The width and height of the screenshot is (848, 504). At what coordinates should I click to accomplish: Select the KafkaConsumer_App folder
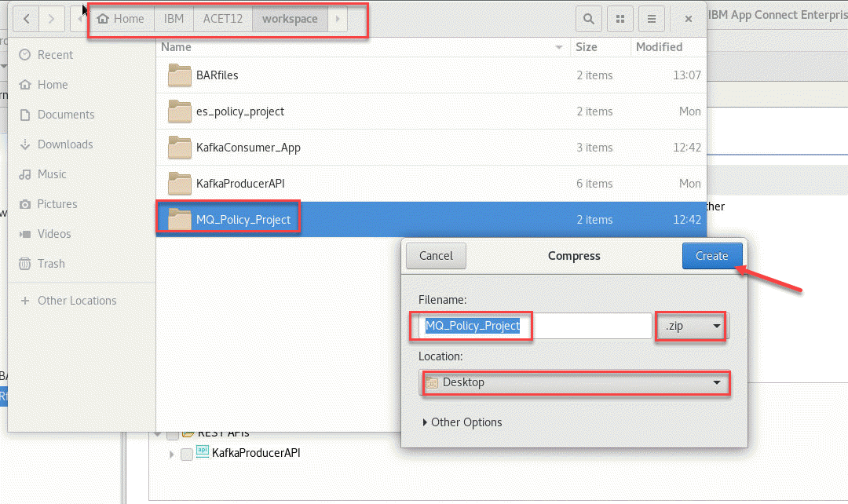[x=248, y=148]
